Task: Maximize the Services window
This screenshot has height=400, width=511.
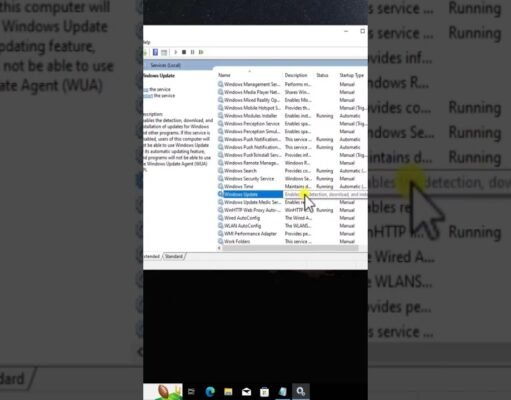Action: (362, 31)
